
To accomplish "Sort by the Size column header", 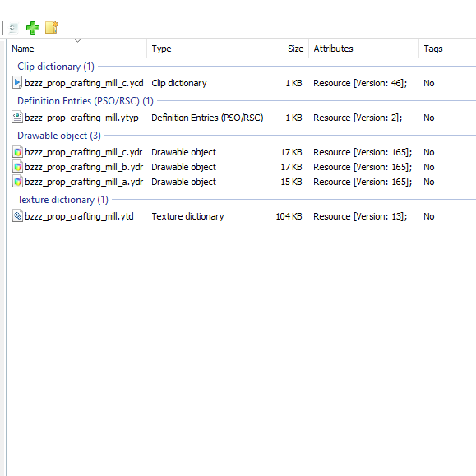I will tap(289, 49).
